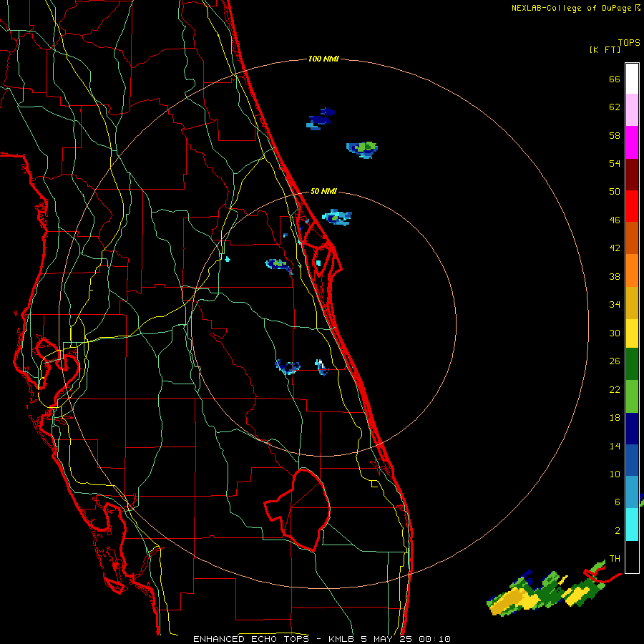Viewport: 644px width, 644px height.
Task: Click the bright red 46-50 kft legend swatch
Action: click(x=632, y=206)
